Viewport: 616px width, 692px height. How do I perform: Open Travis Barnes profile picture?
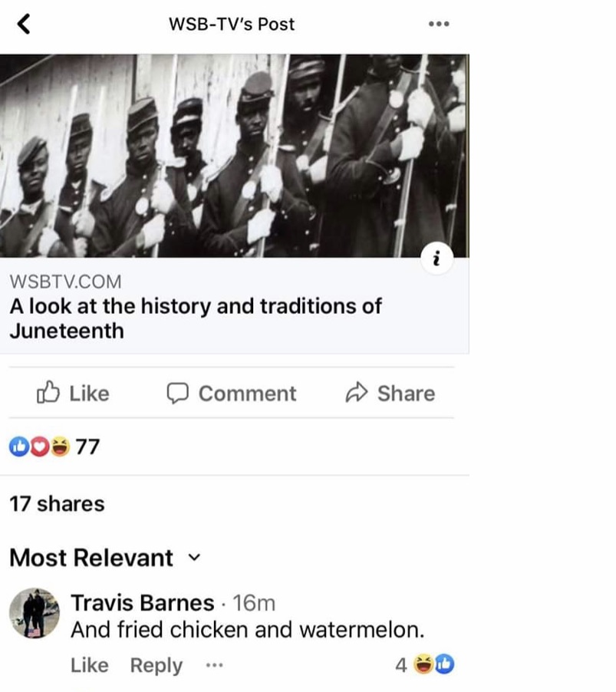click(35, 613)
